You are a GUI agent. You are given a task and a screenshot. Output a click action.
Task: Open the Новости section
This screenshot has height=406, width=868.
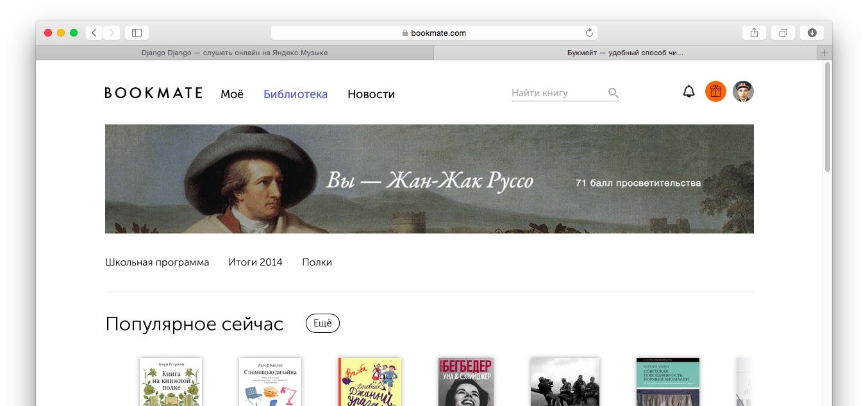[x=371, y=94]
